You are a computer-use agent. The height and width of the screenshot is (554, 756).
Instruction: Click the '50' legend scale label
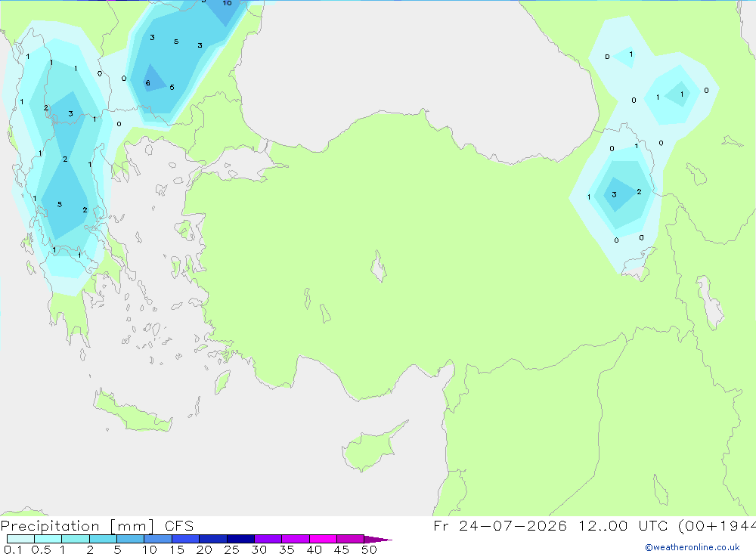(369, 549)
